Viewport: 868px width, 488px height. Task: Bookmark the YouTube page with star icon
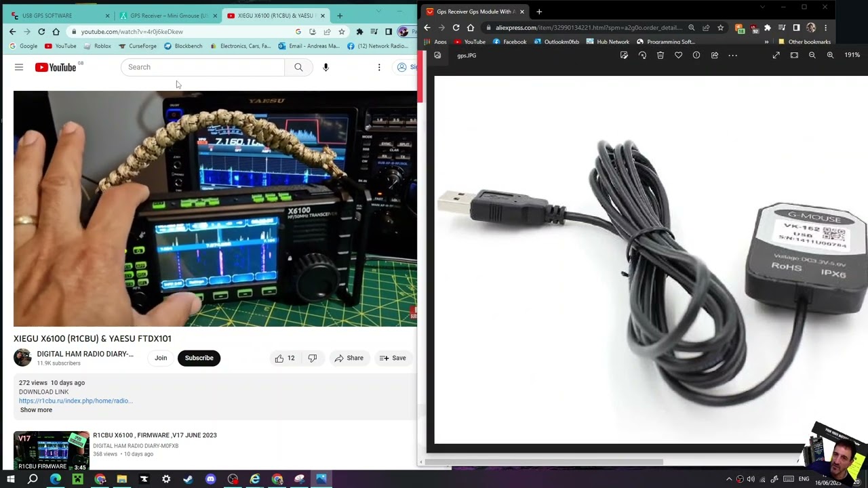342,31
